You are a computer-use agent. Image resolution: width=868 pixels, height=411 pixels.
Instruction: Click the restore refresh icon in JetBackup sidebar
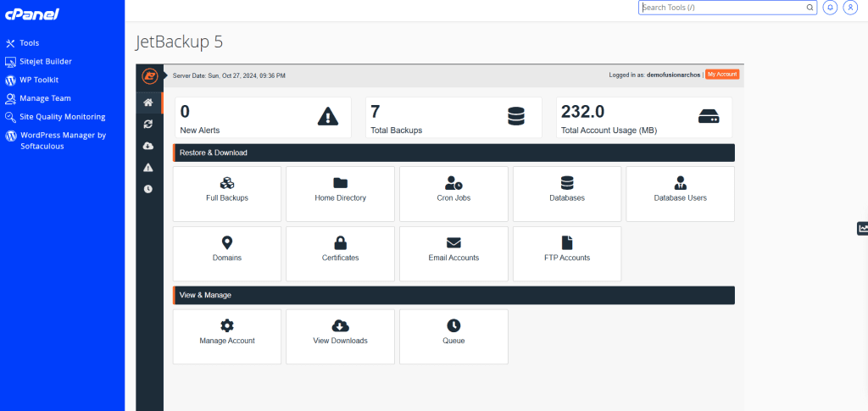pos(148,124)
